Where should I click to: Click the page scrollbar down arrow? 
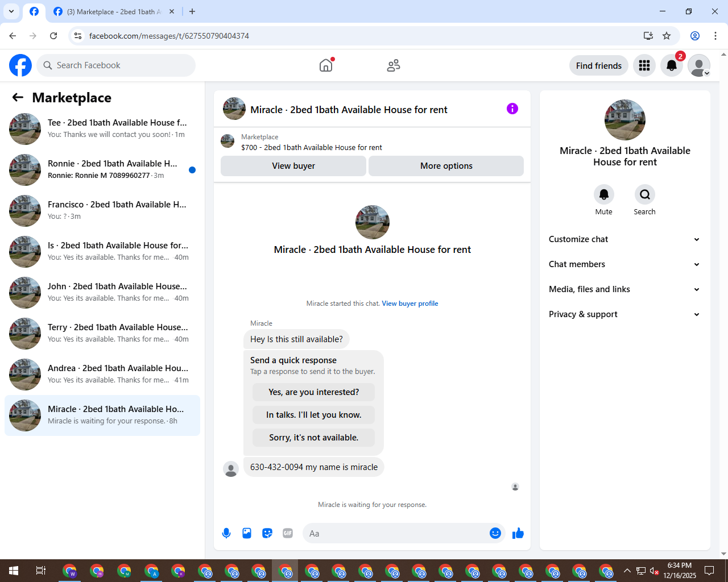(723, 554)
